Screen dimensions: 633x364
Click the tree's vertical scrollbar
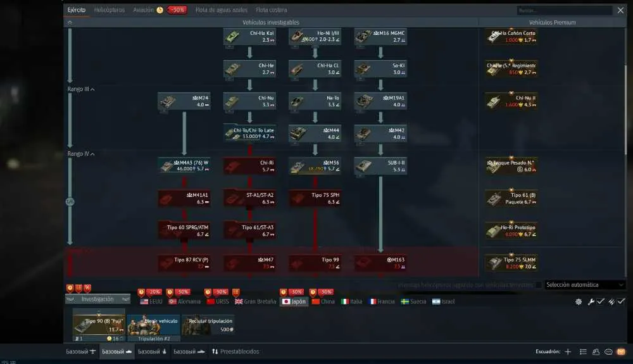(x=626, y=109)
